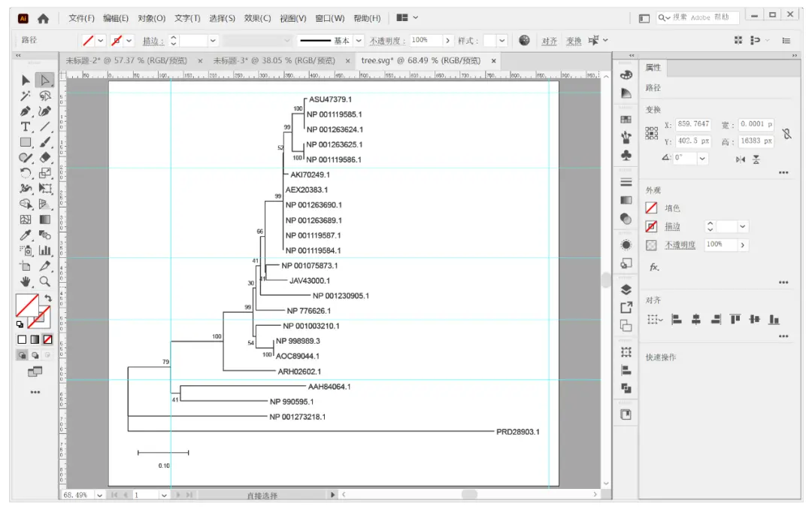Select the Direct Selection tool

45,80
